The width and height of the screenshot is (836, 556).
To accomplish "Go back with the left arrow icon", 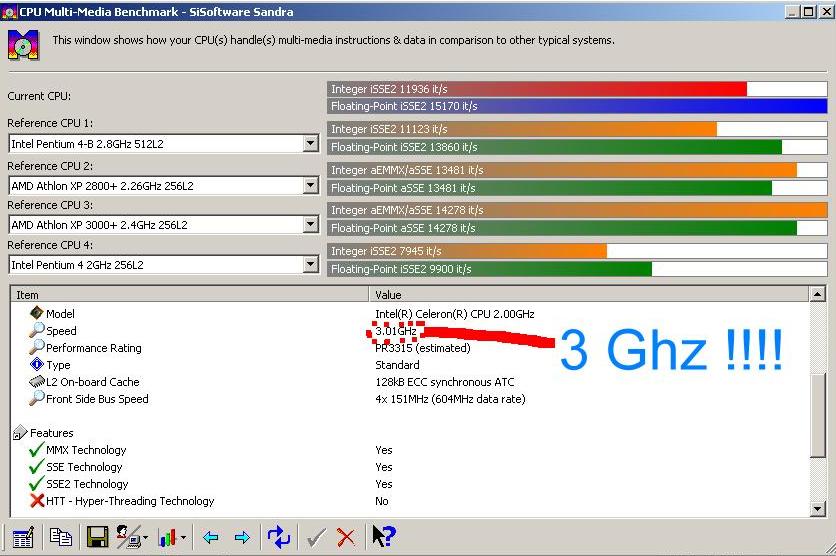I will [x=211, y=537].
